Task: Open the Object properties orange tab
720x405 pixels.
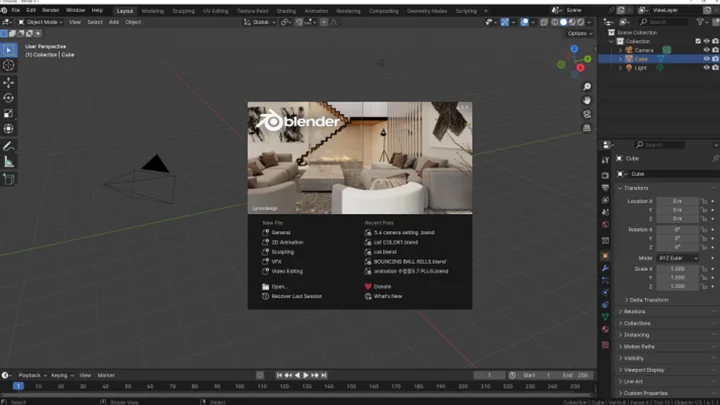Action: click(x=605, y=256)
